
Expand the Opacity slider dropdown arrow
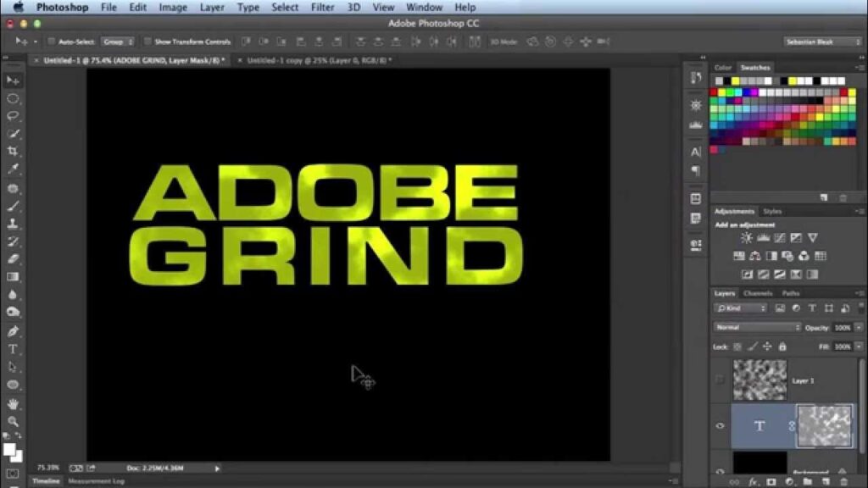pyautogui.click(x=859, y=327)
